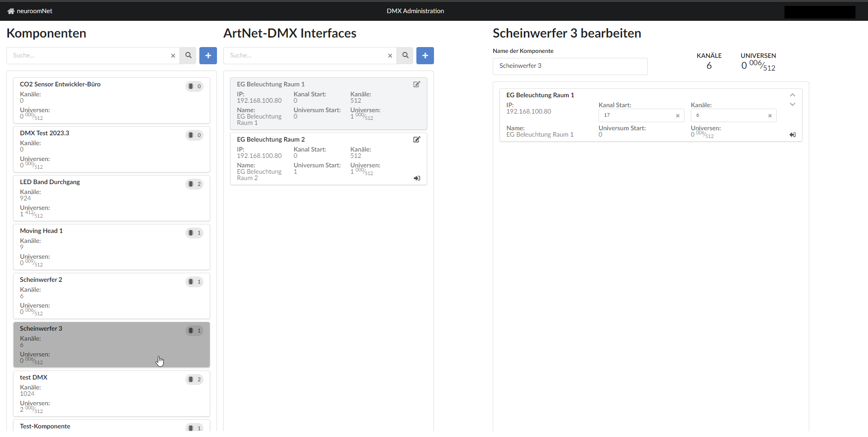Image resolution: width=868 pixels, height=437 pixels.
Task: Click into the Name der Komponente input field
Action: point(570,66)
